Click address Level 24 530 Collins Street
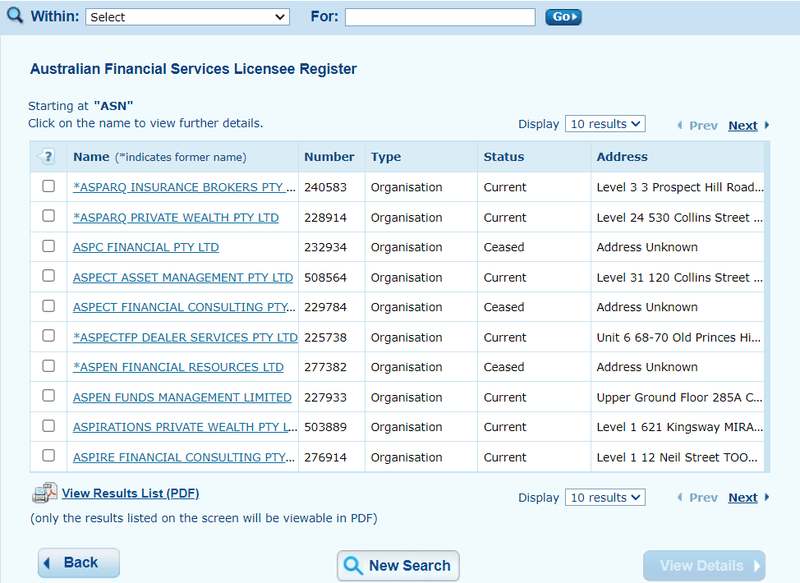 point(680,217)
